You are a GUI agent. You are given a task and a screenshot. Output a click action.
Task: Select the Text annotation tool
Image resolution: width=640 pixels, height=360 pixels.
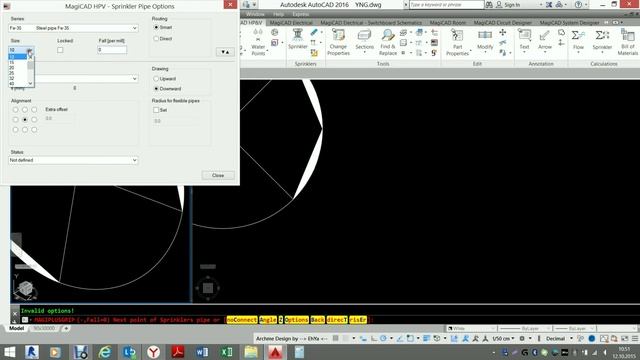pyautogui.click(x=524, y=39)
